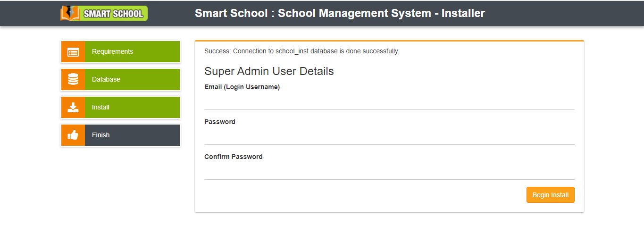Image resolution: width=644 pixels, height=234 pixels.
Task: Focus the Email login username field
Action: 389,101
